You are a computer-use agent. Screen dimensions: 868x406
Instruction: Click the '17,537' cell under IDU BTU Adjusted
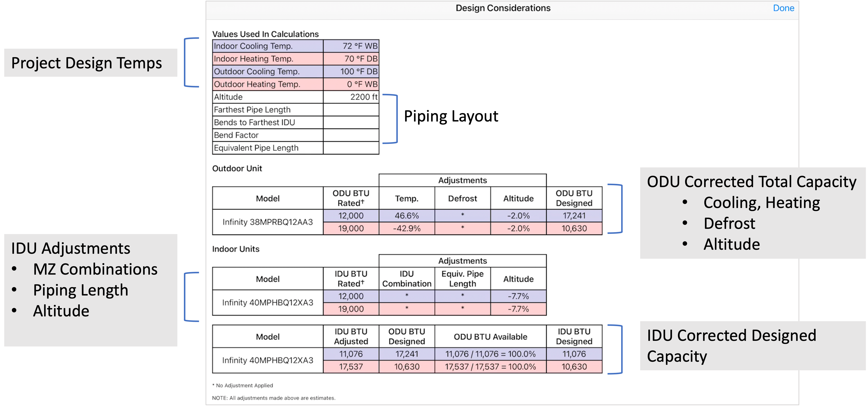tap(351, 367)
